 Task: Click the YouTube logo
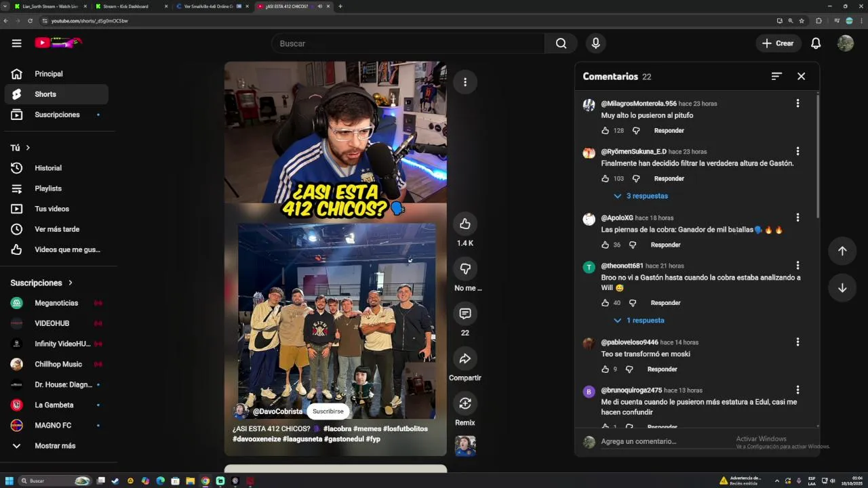tap(58, 43)
